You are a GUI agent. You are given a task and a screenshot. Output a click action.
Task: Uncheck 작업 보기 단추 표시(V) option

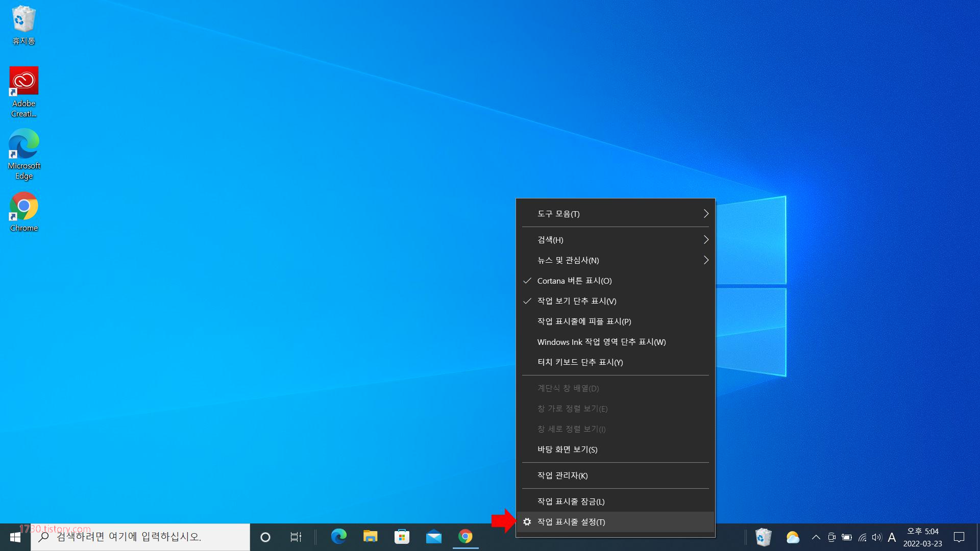tap(576, 301)
